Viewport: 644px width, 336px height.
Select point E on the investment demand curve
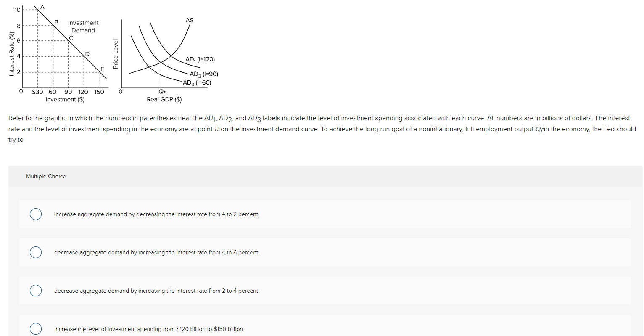coord(101,69)
